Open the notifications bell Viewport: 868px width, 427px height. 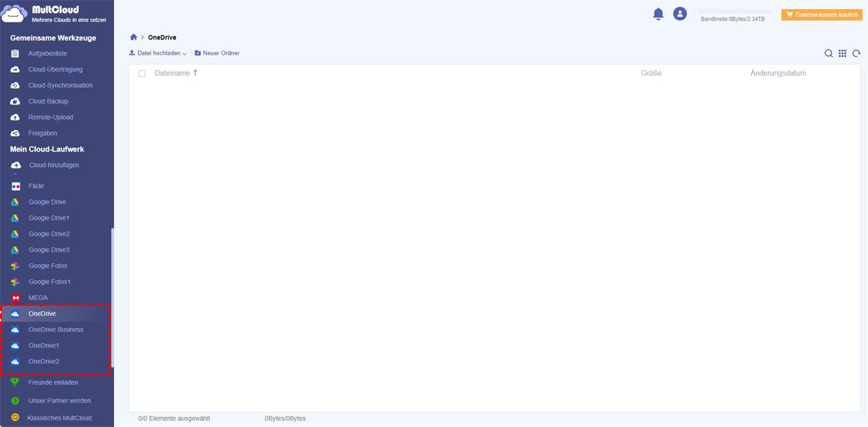coord(658,14)
